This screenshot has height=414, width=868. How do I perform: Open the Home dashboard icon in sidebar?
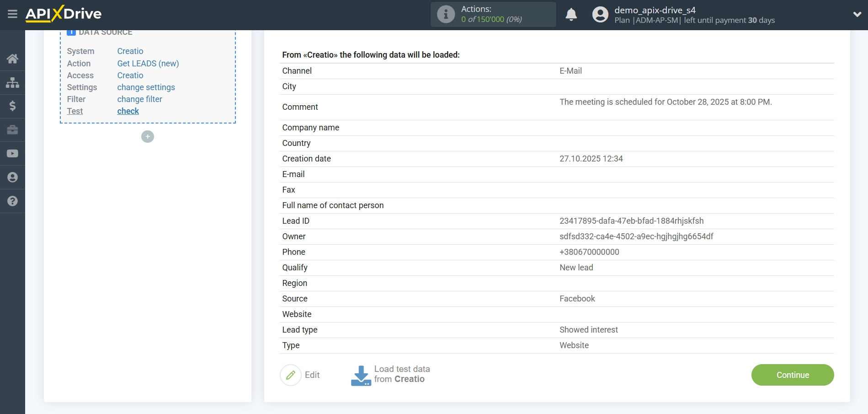(12, 58)
